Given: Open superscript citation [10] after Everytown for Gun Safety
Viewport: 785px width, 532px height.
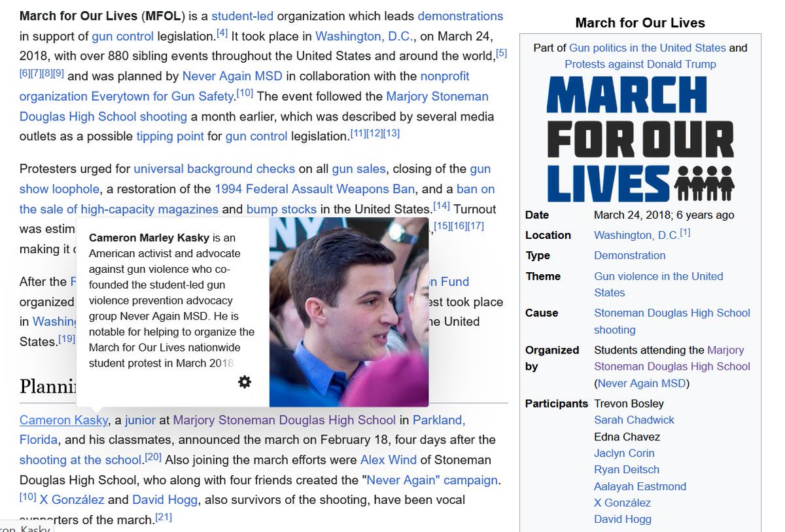Looking at the screenshot, I should click(x=245, y=93).
